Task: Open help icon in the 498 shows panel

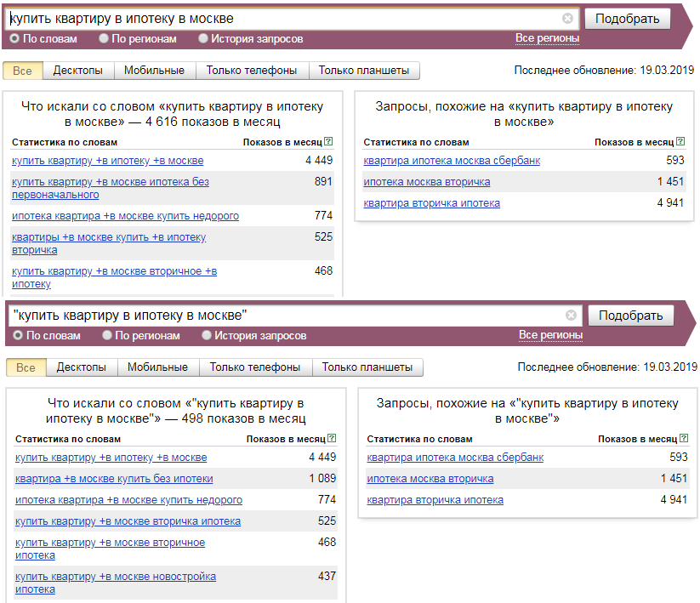Action: click(332, 439)
